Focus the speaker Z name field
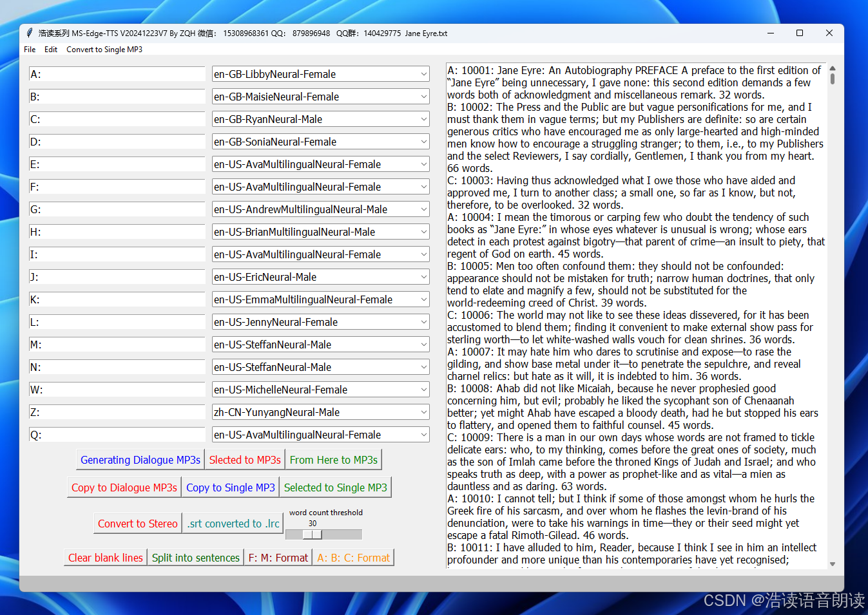 pyautogui.click(x=117, y=412)
